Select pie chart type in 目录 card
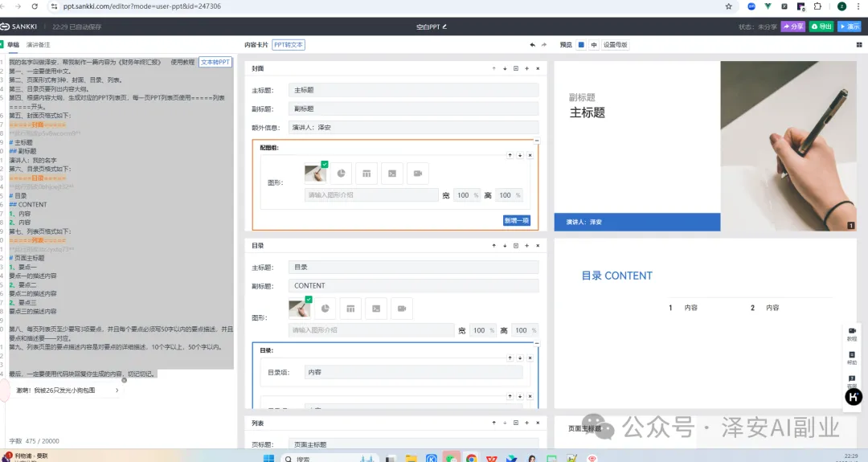This screenshot has height=462, width=868. point(325,309)
